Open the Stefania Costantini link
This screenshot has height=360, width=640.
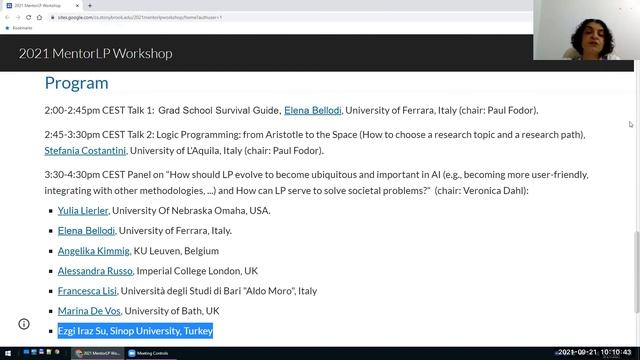pos(85,151)
